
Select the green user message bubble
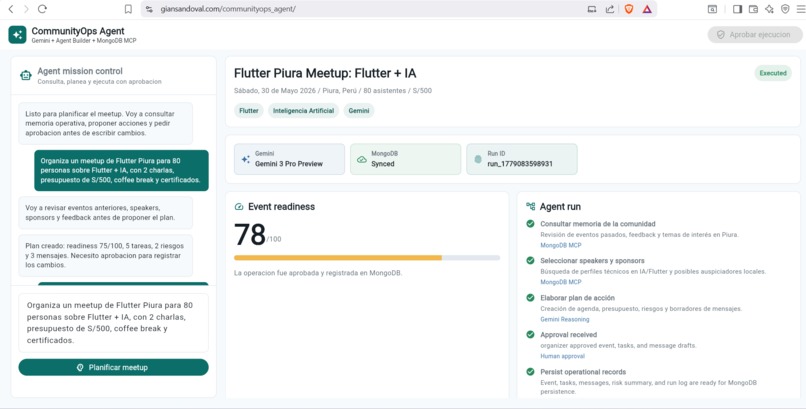(121, 170)
